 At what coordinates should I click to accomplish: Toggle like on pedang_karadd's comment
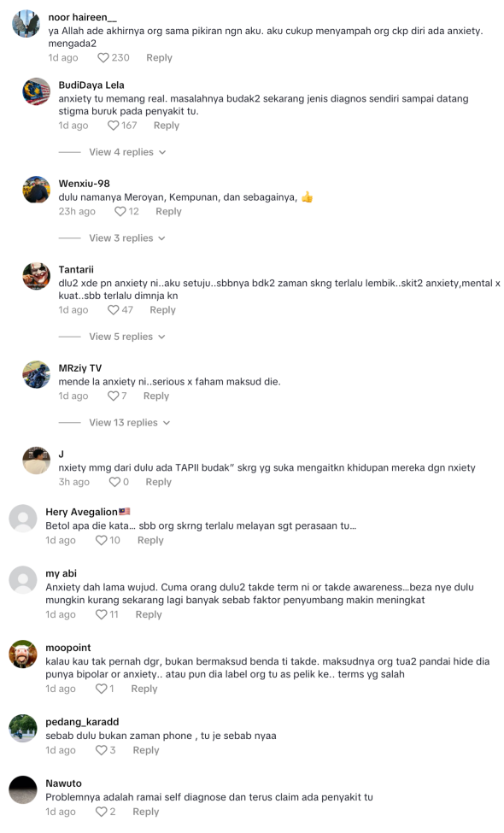click(101, 751)
